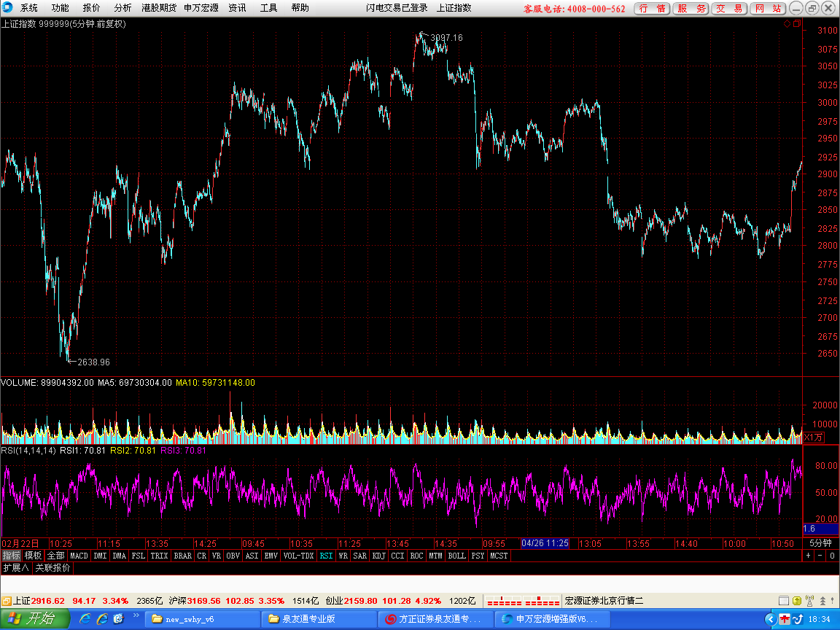
Task: Switch indicator to CCI
Action: pos(397,556)
